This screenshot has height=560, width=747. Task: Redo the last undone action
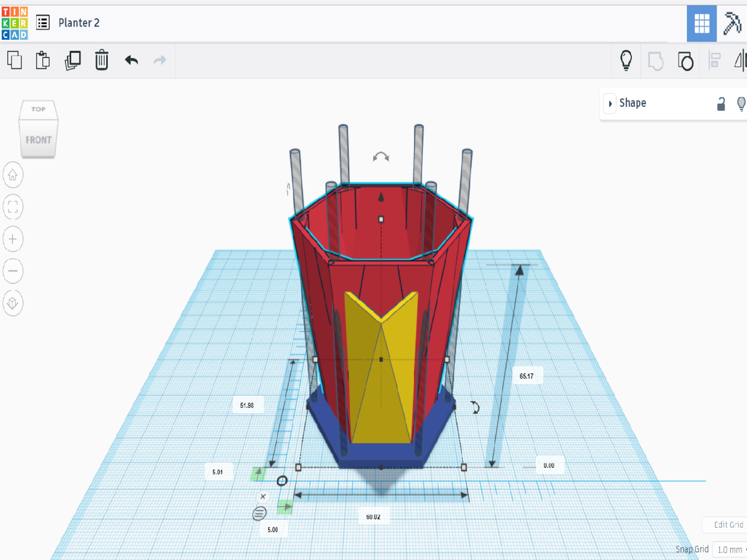pos(160,60)
